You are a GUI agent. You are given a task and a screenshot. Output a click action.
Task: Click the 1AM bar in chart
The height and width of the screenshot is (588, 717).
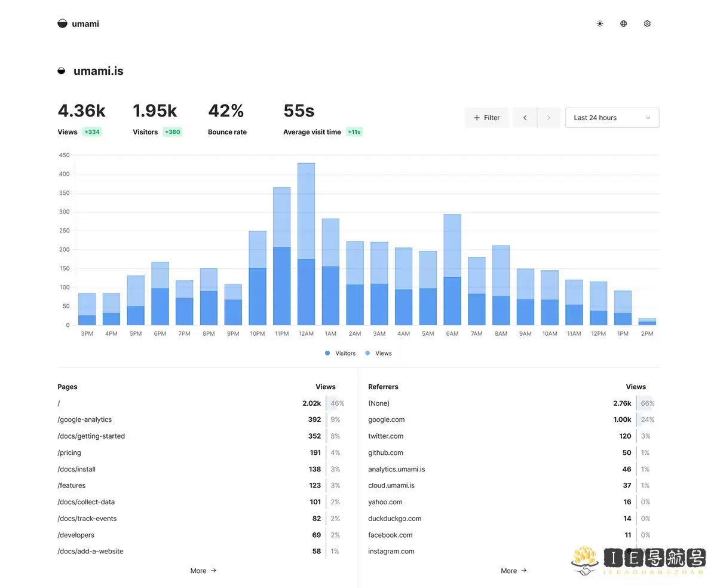tap(330, 272)
